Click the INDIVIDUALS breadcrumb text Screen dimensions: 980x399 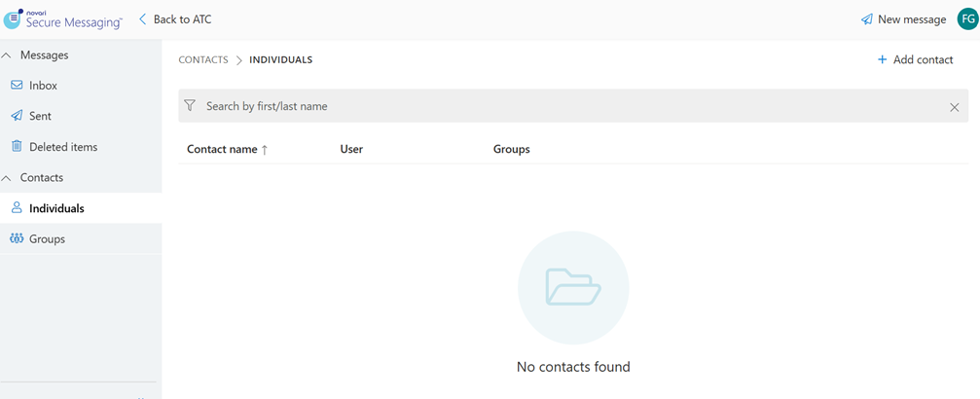[x=280, y=60]
